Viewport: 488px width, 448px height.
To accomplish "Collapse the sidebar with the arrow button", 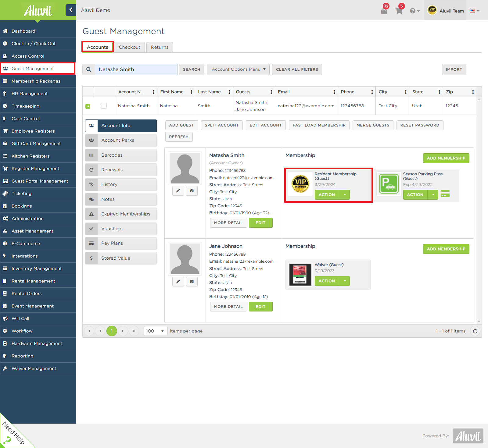I will (x=71, y=10).
